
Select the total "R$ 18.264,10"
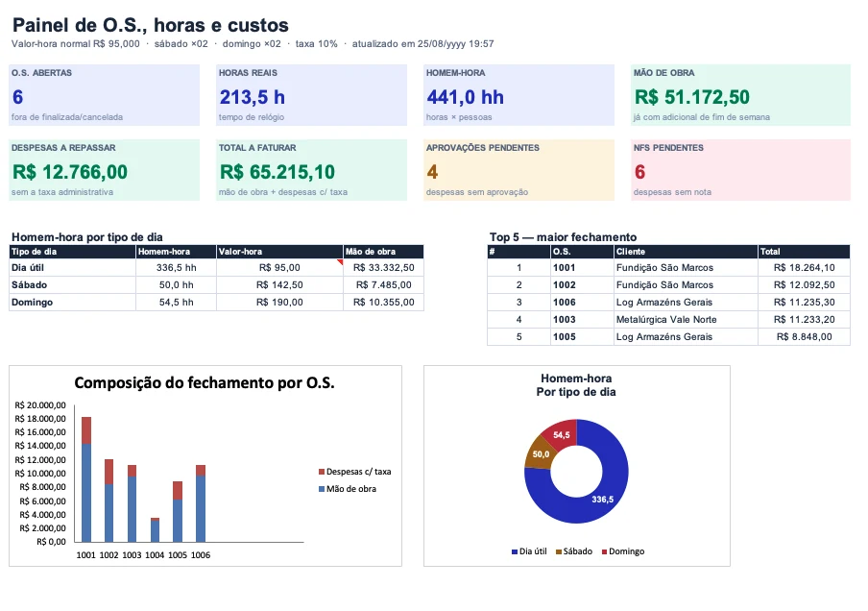pos(805,268)
